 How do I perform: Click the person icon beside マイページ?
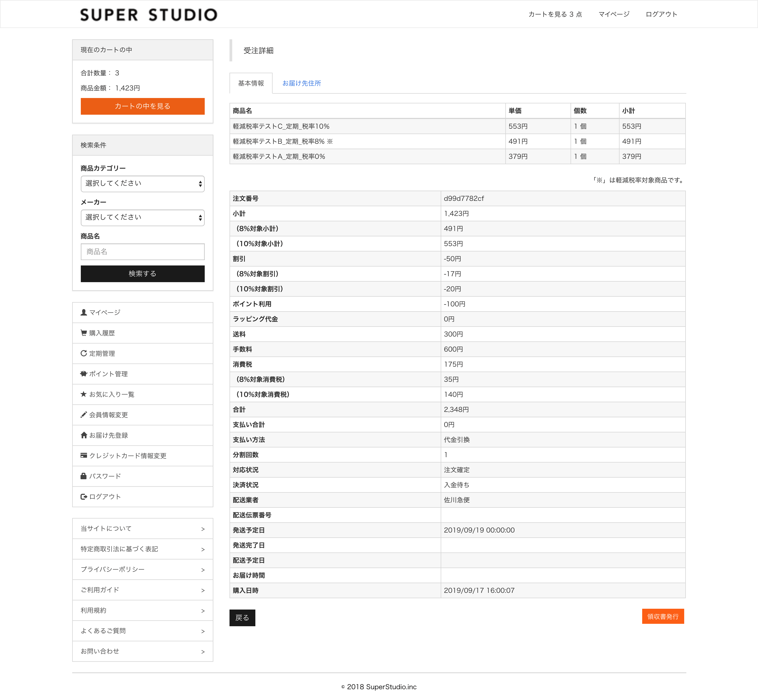[x=84, y=313]
